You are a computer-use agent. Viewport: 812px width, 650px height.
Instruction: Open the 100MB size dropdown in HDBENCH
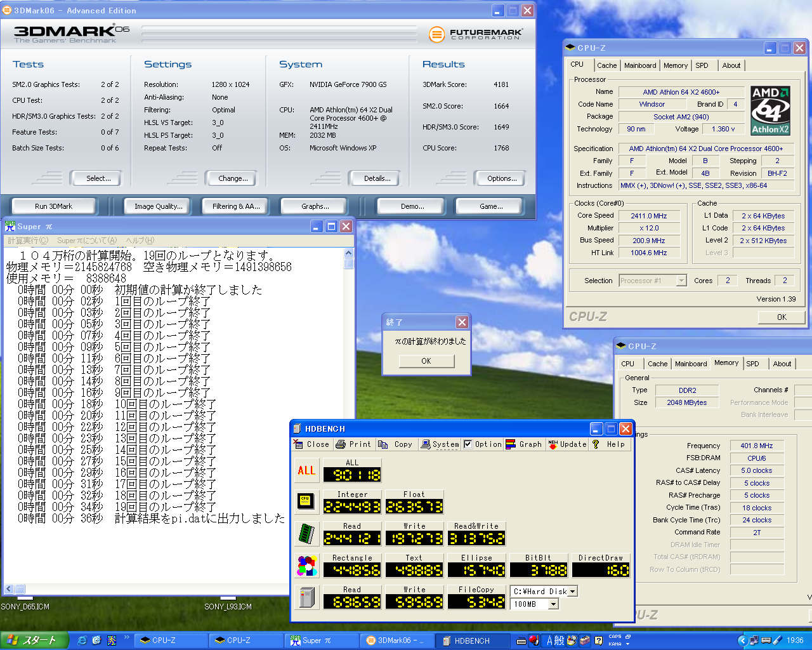(553, 604)
